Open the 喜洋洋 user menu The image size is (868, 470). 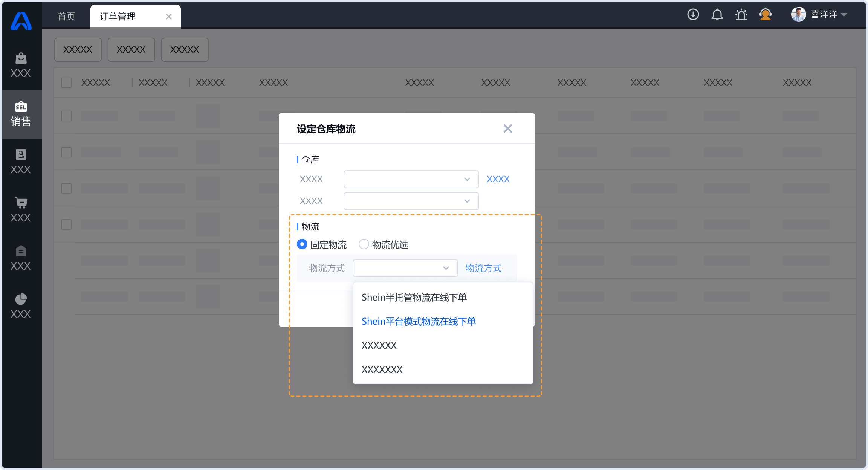tap(824, 15)
